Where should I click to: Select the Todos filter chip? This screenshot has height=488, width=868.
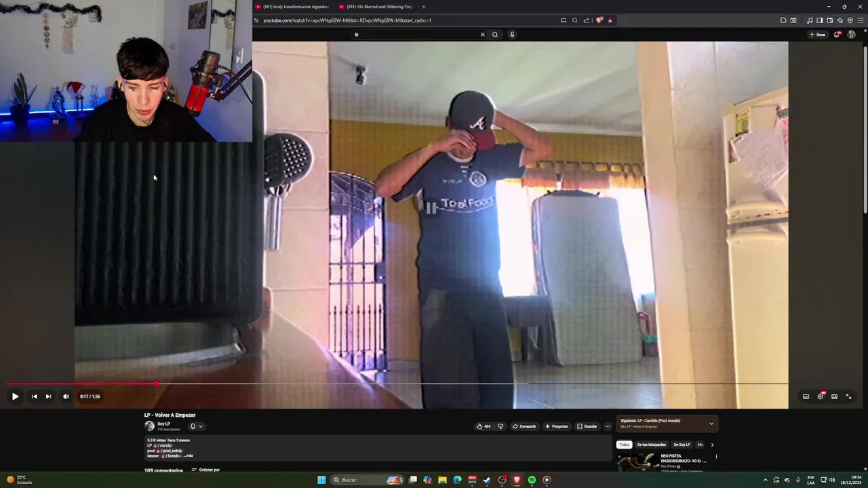pyautogui.click(x=625, y=445)
